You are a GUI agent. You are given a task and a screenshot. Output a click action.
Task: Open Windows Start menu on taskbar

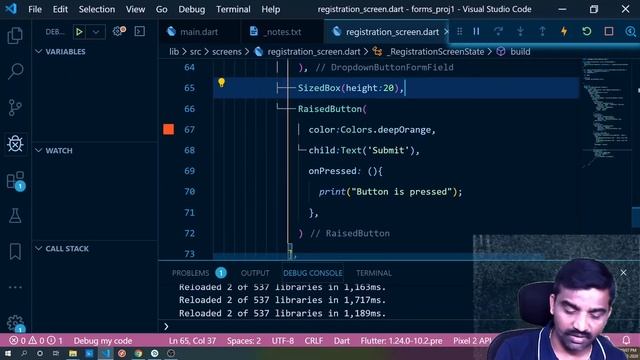tap(8, 353)
